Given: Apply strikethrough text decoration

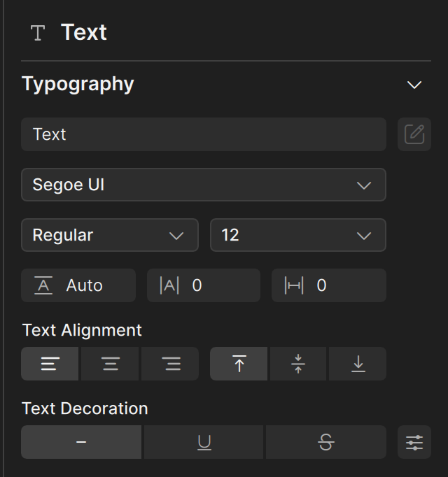Looking at the screenshot, I should pyautogui.click(x=326, y=442).
